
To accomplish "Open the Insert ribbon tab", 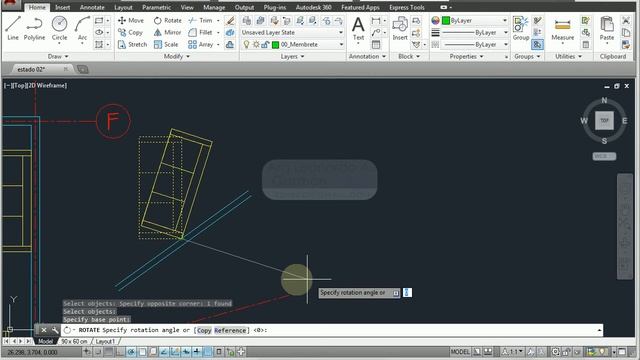I will [62, 7].
